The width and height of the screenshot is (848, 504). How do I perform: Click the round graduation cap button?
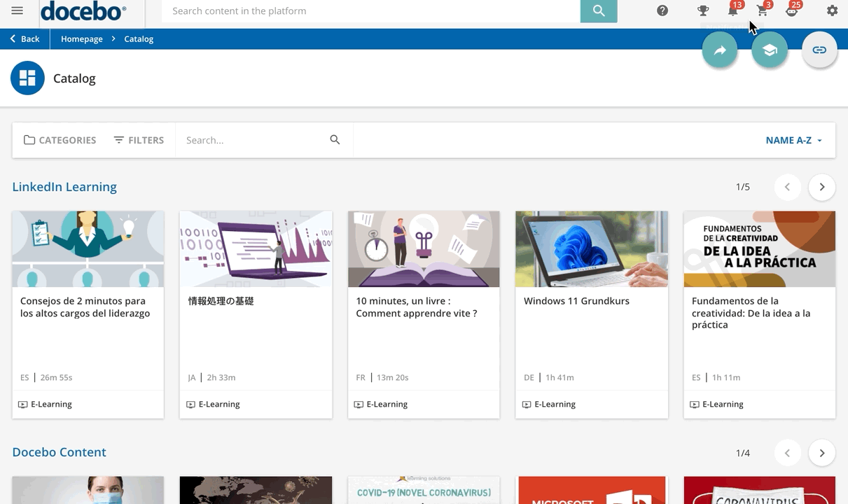(770, 50)
